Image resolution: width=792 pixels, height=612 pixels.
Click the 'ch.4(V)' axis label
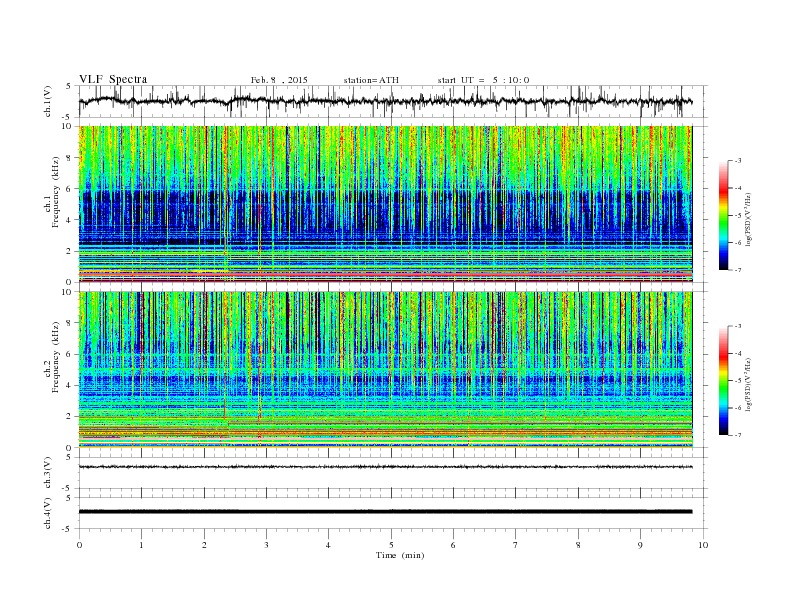point(48,513)
